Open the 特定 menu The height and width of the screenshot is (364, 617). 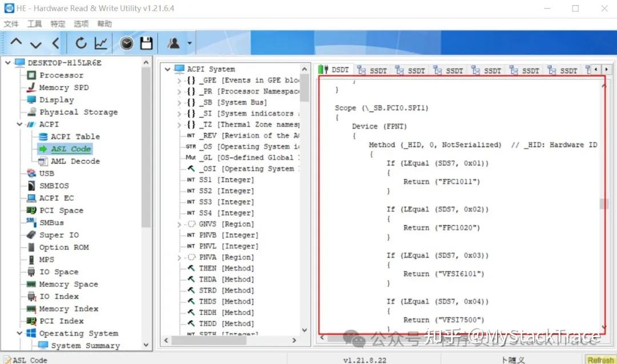[58, 24]
